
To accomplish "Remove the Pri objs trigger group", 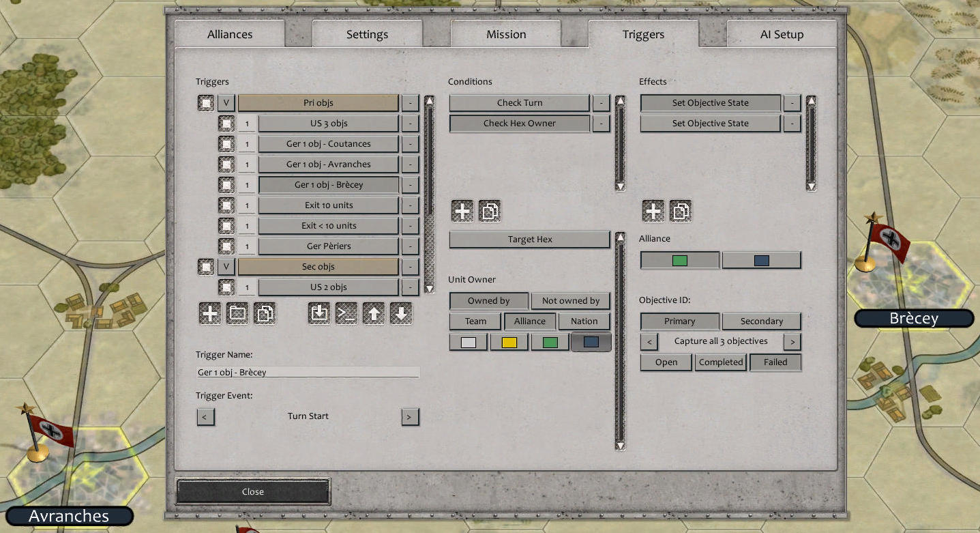I will click(410, 103).
